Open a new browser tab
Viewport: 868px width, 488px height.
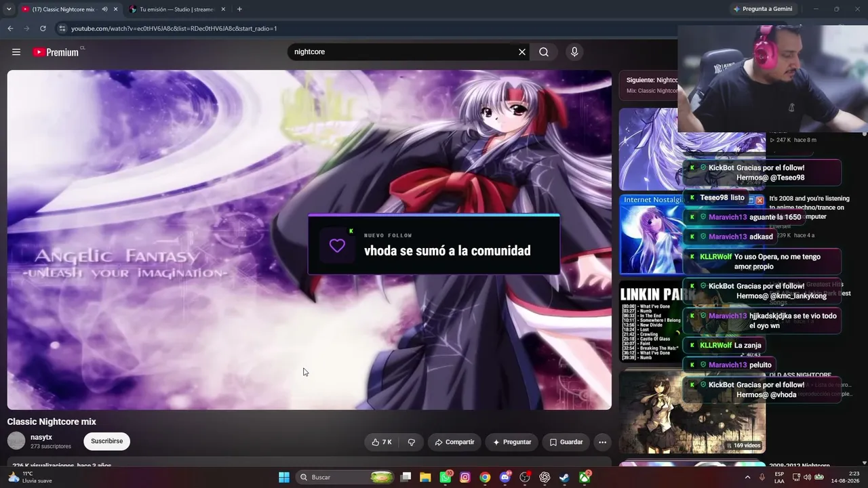pos(239,9)
